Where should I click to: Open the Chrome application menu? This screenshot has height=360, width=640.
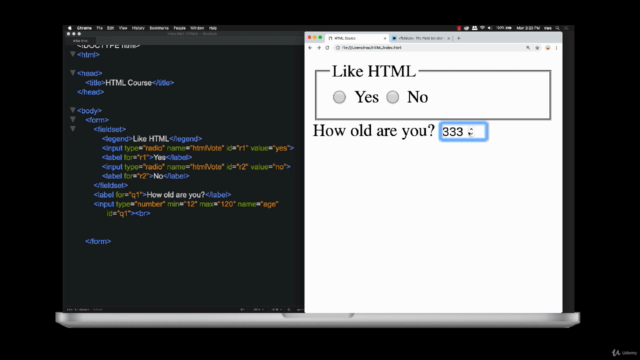[84, 28]
